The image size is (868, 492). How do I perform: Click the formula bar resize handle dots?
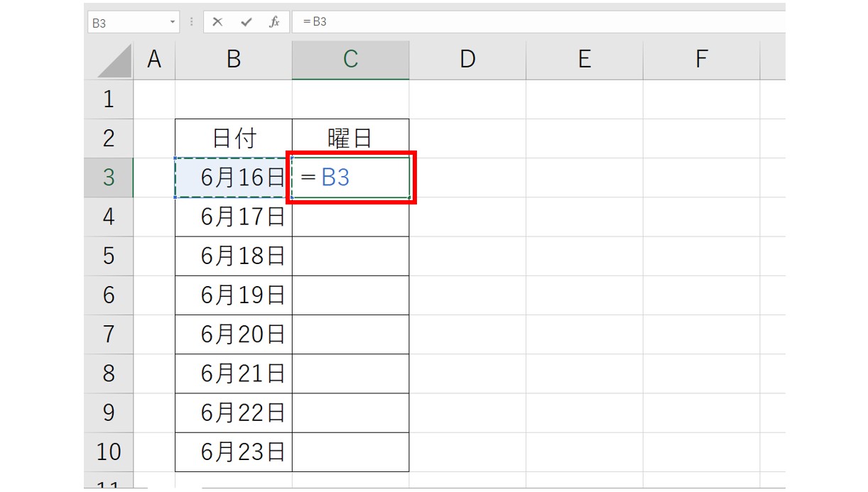point(192,22)
